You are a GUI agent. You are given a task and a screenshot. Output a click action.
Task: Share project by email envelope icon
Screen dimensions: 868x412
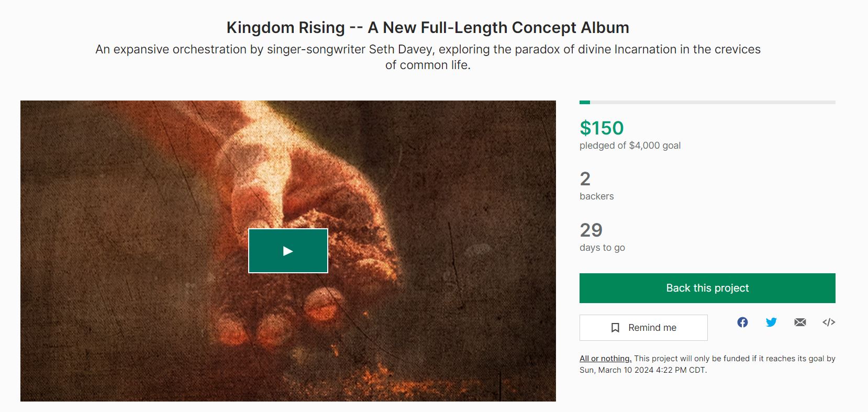tap(800, 322)
